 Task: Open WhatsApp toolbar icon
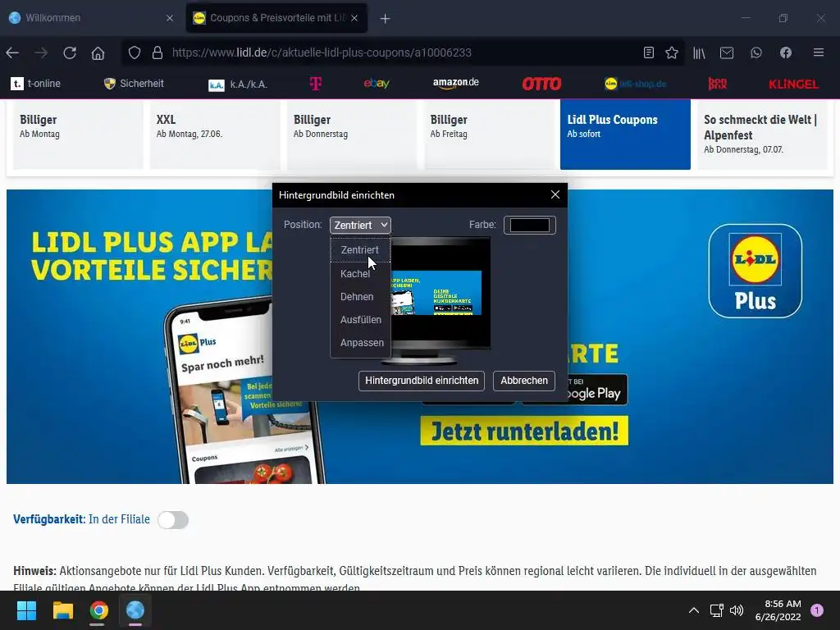756,52
